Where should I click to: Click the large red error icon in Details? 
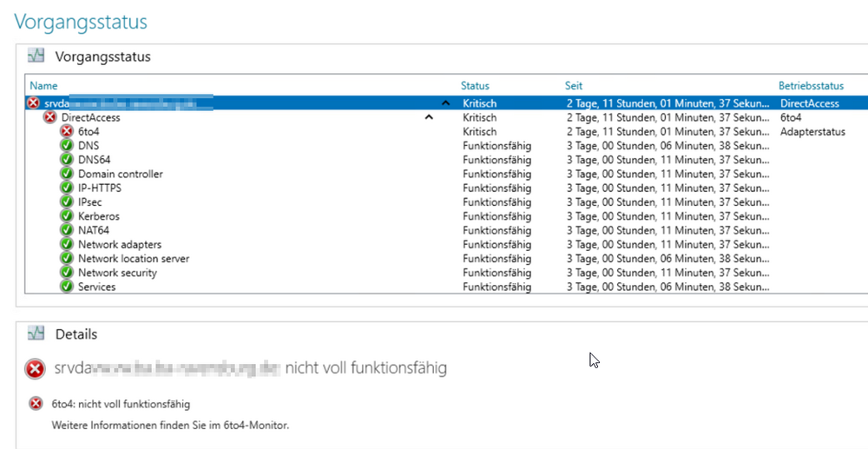[x=36, y=369]
